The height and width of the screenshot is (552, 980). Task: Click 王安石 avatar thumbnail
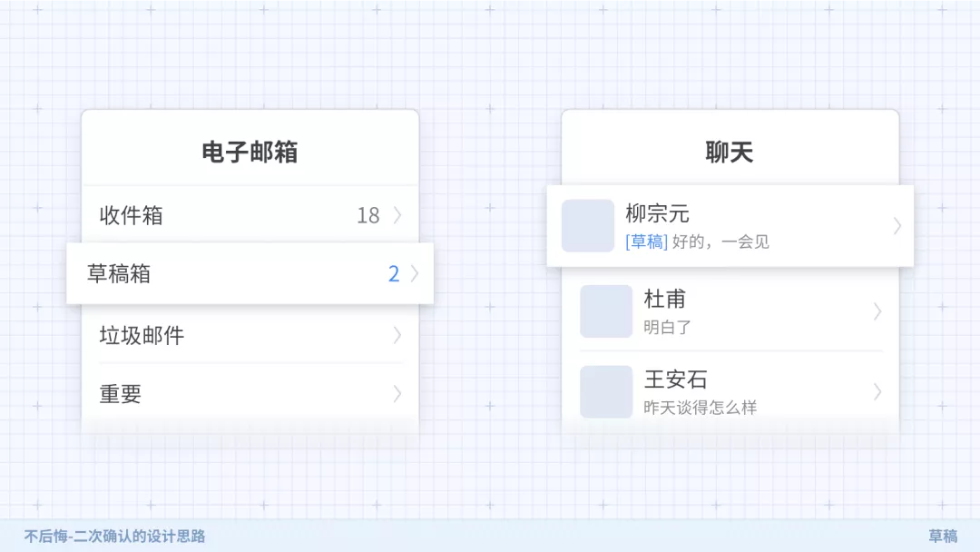click(x=606, y=392)
